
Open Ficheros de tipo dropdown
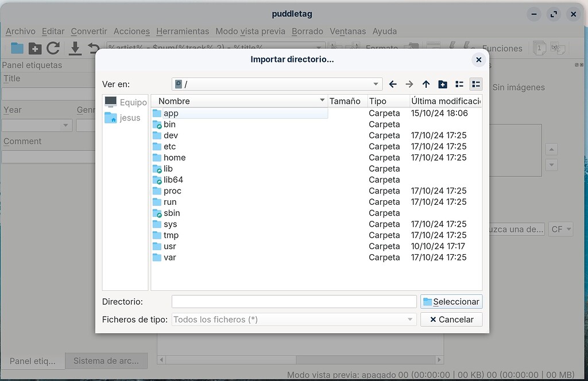pyautogui.click(x=294, y=320)
